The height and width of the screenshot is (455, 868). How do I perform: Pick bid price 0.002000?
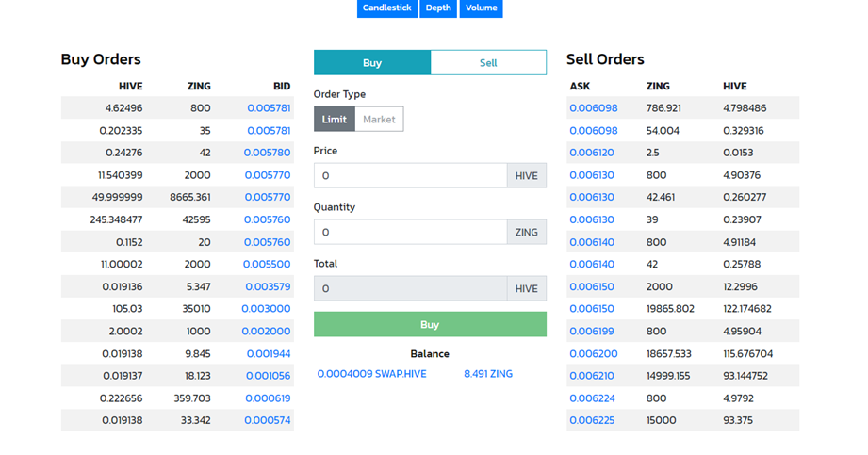pos(266,331)
